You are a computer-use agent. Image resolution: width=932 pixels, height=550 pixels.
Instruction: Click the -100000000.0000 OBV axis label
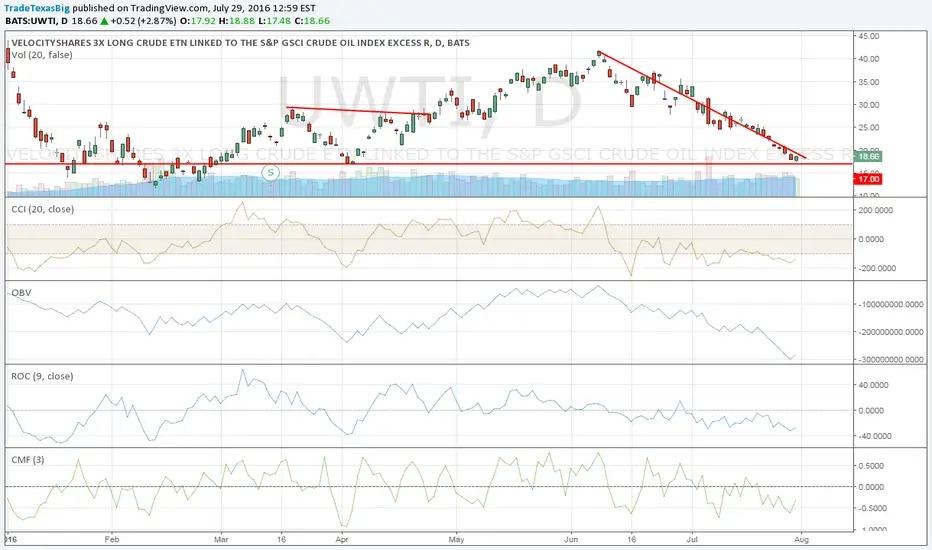coord(890,304)
